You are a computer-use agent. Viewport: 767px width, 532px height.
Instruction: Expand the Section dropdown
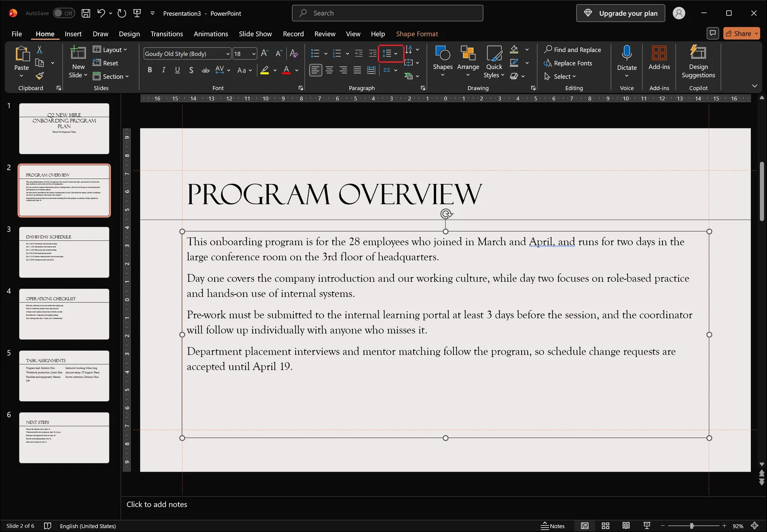[111, 76]
